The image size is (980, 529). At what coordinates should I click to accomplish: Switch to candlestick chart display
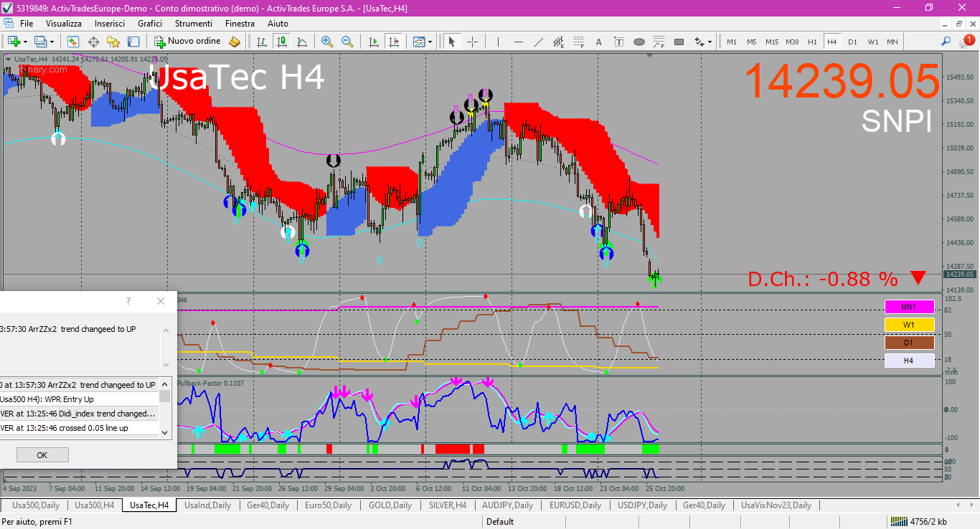click(x=282, y=42)
